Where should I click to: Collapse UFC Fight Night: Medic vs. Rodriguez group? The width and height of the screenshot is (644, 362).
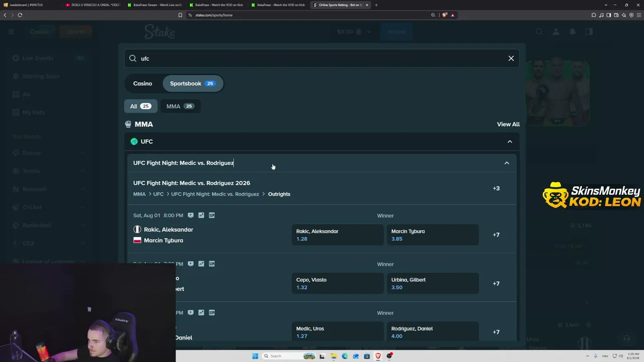(x=507, y=163)
